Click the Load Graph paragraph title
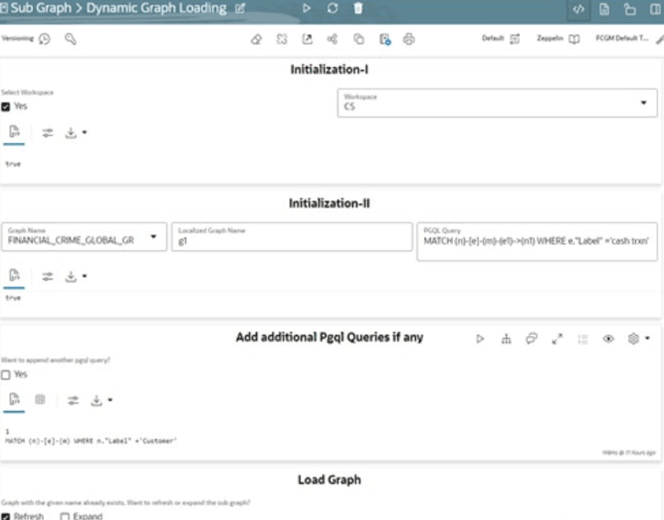Image resolution: width=664 pixels, height=520 pixels. click(329, 480)
